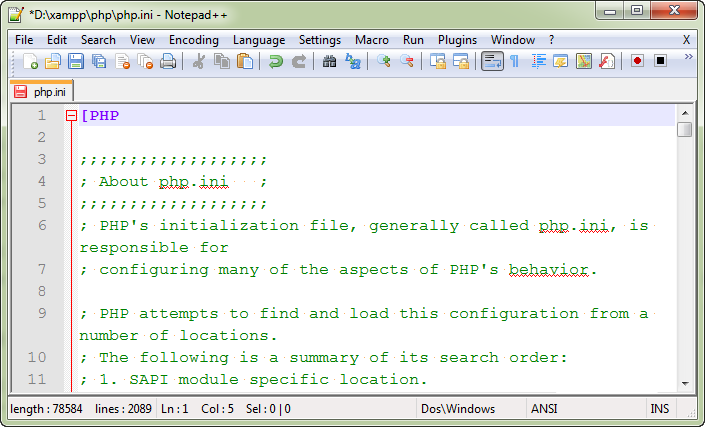
Task: Click '; About php.ini' comment line
Action: click(173, 182)
